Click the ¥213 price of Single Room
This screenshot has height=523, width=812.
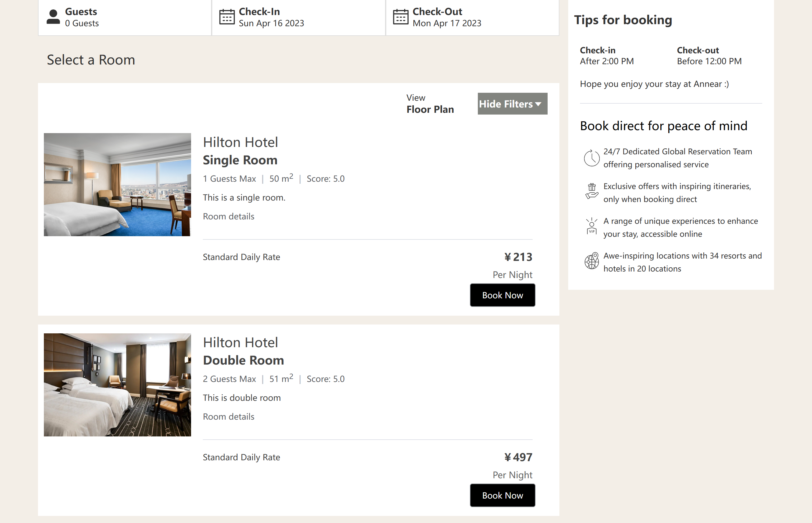tap(518, 257)
